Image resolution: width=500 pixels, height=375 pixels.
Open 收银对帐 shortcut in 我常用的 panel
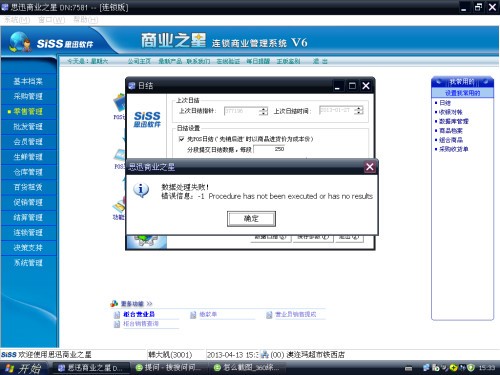coord(450,112)
